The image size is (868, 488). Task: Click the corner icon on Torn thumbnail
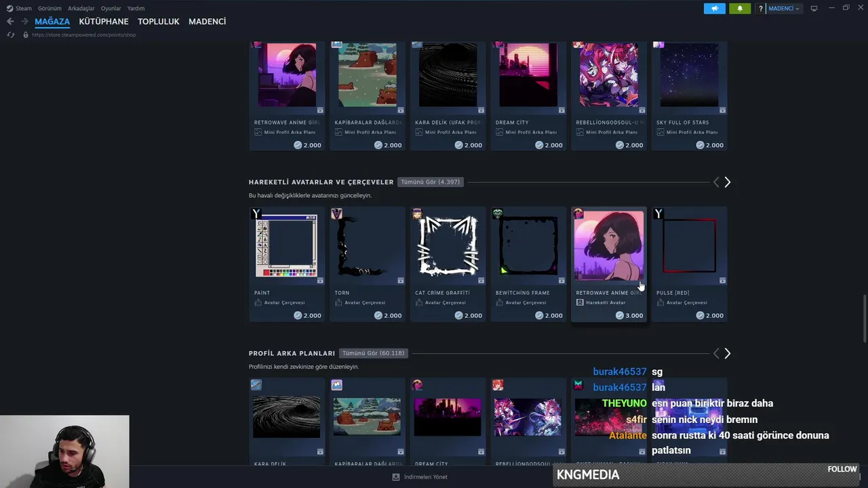click(x=401, y=280)
